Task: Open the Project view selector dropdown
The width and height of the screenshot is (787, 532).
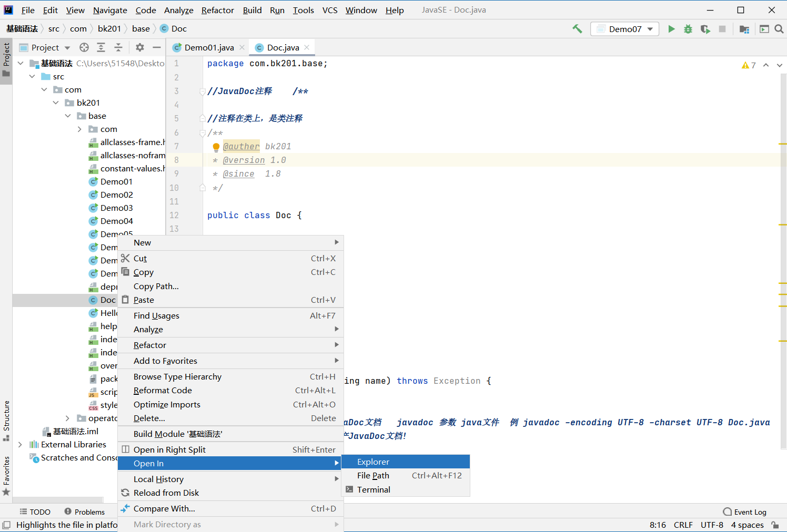Action: [45, 47]
